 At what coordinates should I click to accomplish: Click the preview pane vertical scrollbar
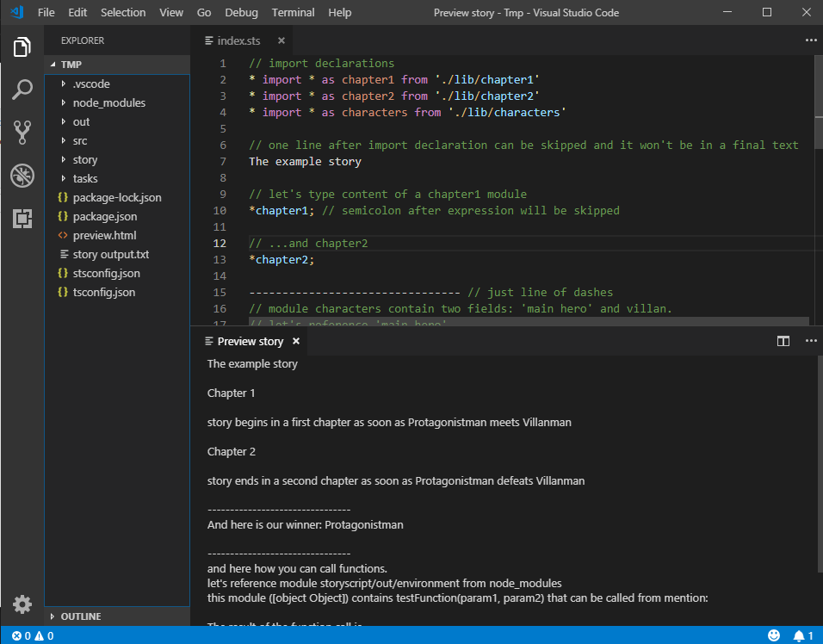[x=820, y=464]
